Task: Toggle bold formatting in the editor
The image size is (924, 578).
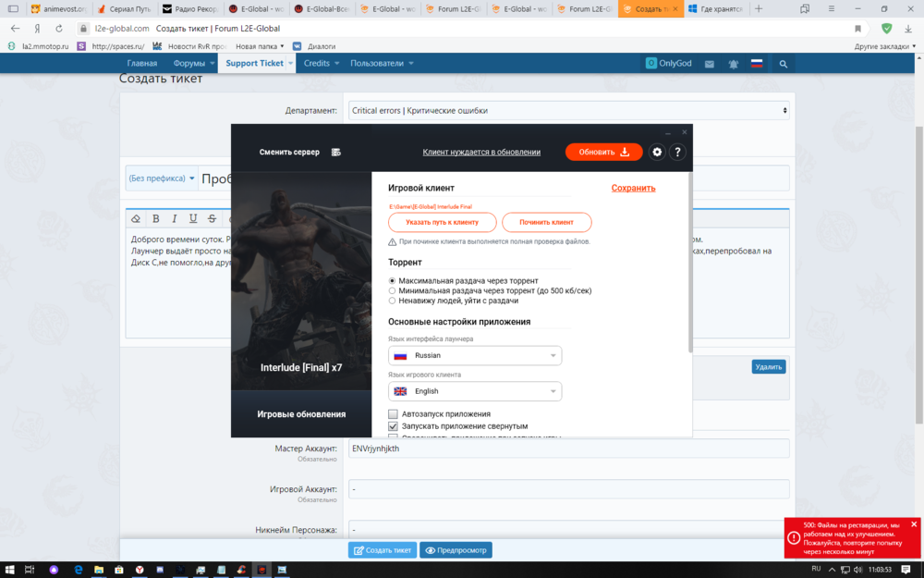Action: (155, 219)
